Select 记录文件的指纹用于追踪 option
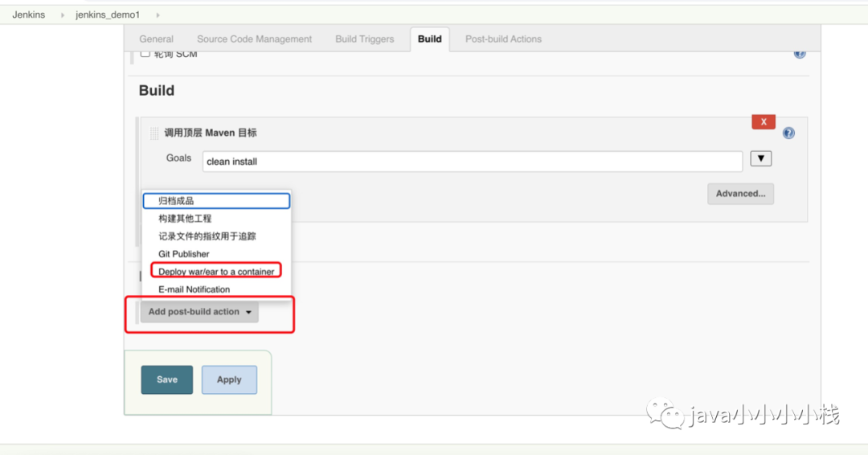The height and width of the screenshot is (455, 868). point(216,236)
